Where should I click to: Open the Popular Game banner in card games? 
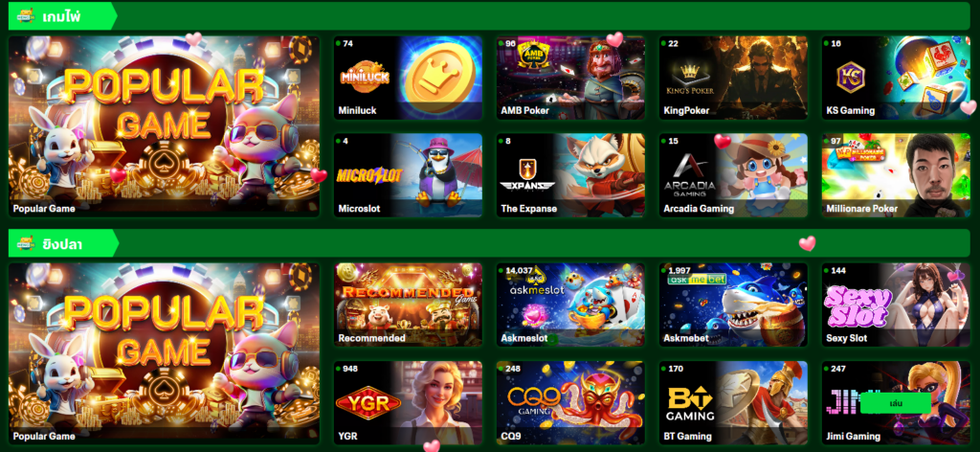click(x=164, y=126)
